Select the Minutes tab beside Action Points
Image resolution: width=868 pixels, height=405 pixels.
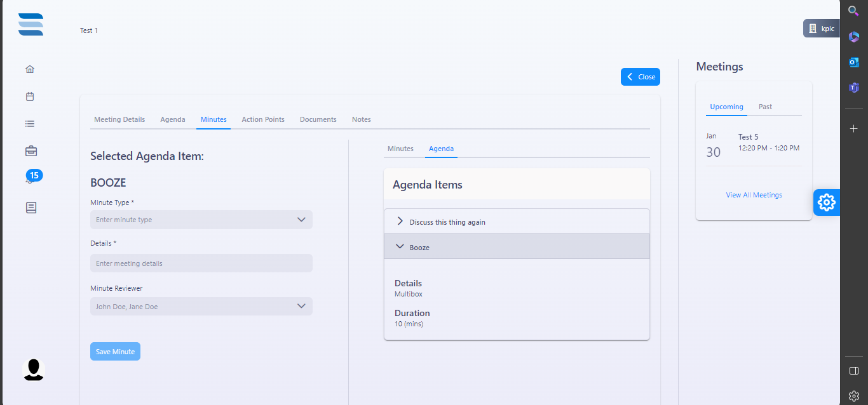click(x=214, y=119)
